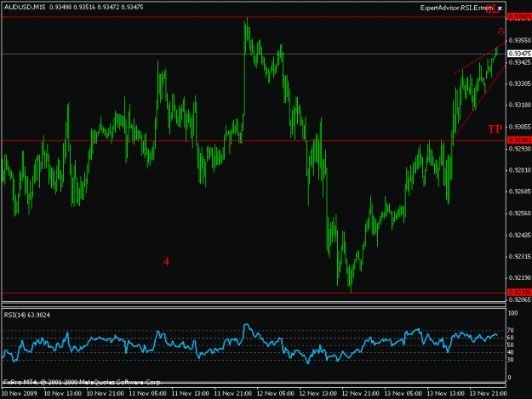Click the 0.92315 price axis label
The height and width of the screenshot is (399, 532).
click(520, 257)
